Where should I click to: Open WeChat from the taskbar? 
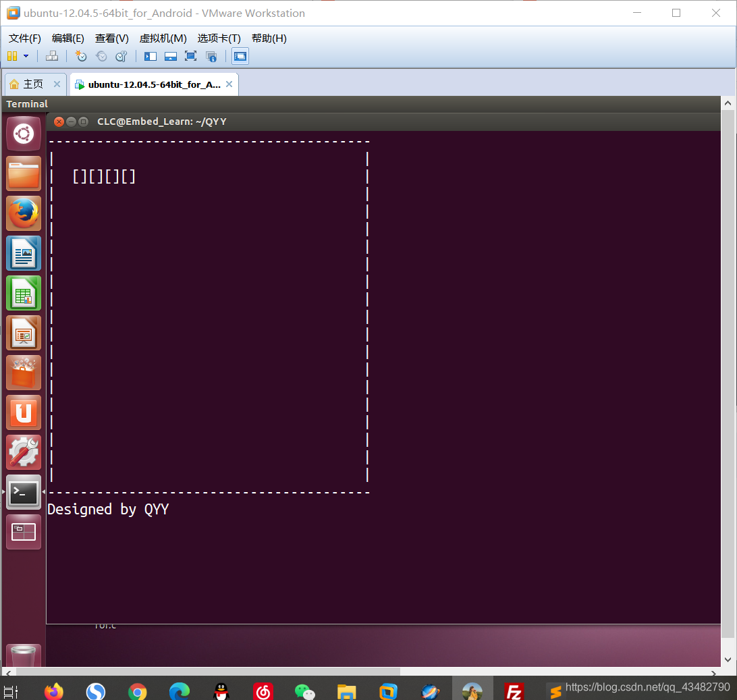[304, 692]
